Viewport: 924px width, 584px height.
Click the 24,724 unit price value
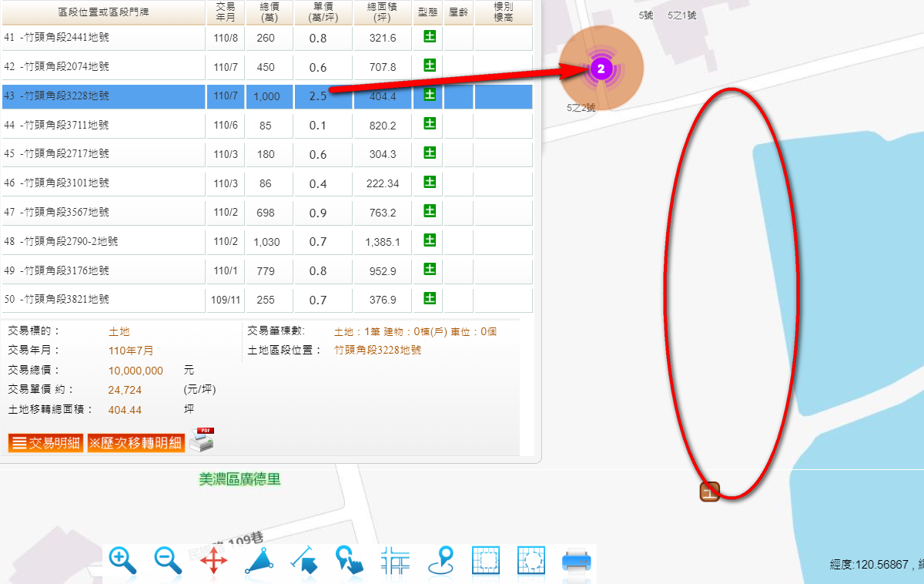[125, 390]
